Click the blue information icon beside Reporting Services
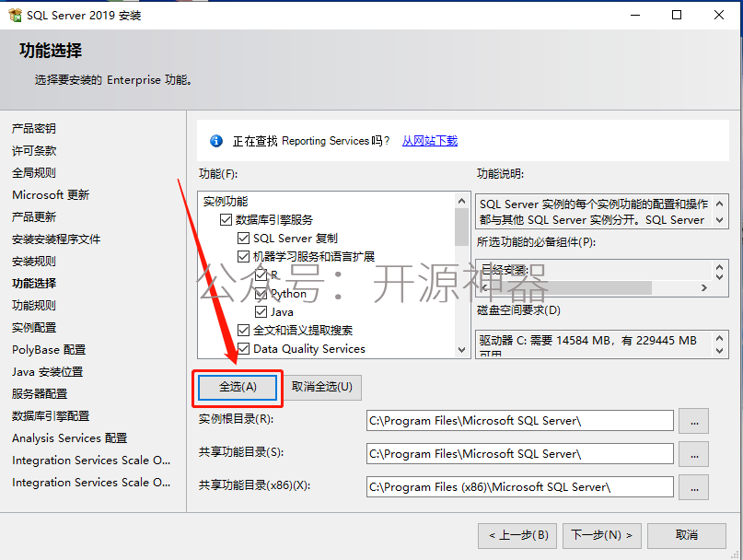Screen dimensions: 743x560 pos(216,141)
